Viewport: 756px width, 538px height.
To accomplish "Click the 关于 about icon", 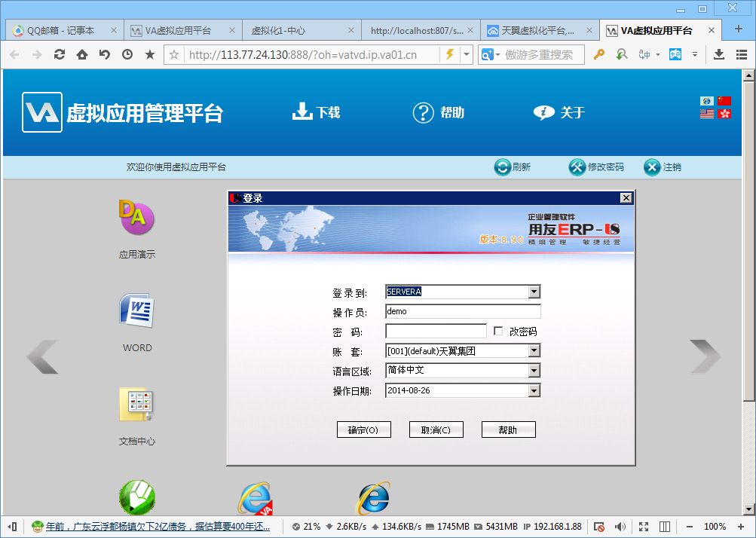I will click(x=543, y=112).
